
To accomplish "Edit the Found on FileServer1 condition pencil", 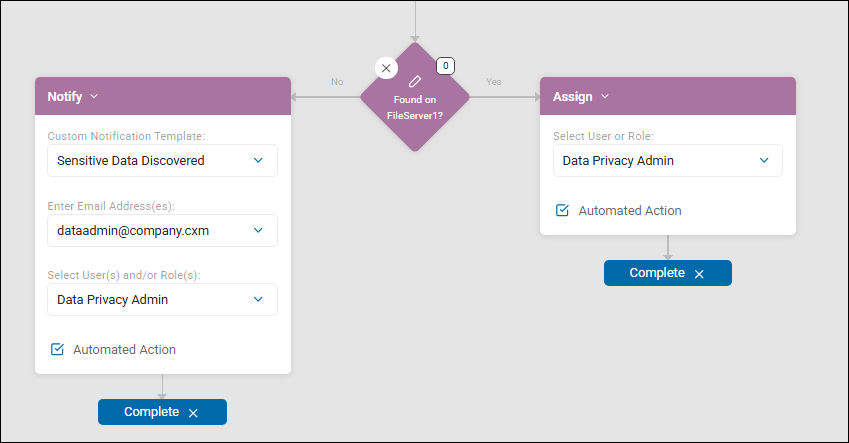I will coord(415,82).
